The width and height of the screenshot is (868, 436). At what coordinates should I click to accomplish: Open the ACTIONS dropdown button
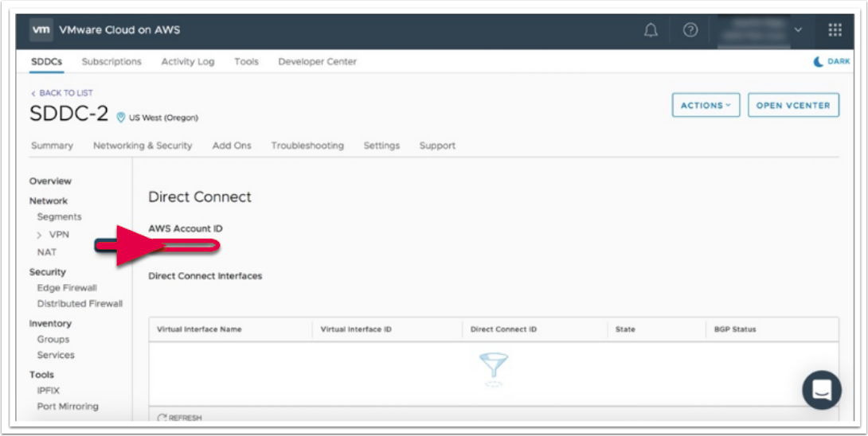(x=706, y=105)
